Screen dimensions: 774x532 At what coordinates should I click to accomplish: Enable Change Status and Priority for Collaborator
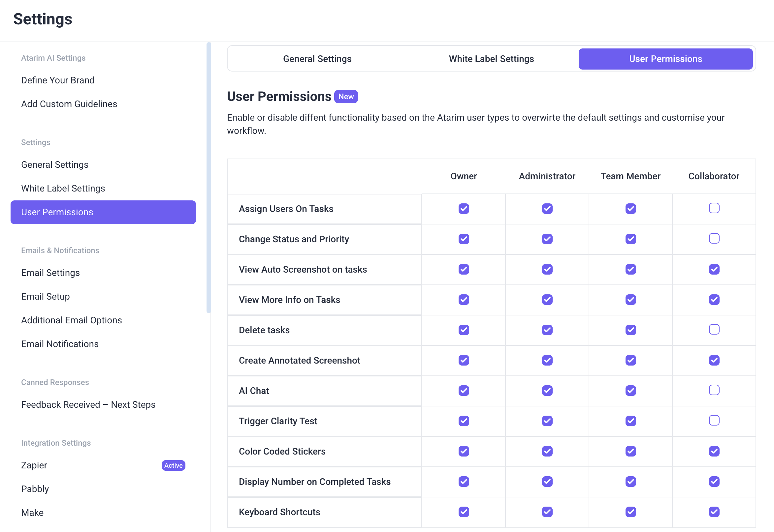coord(714,239)
